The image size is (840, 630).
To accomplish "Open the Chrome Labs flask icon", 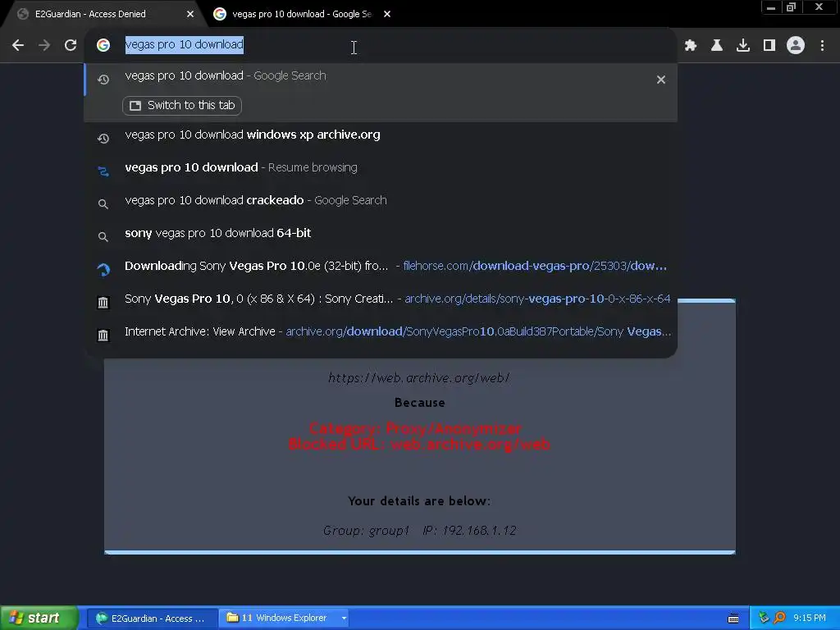I will tap(717, 46).
